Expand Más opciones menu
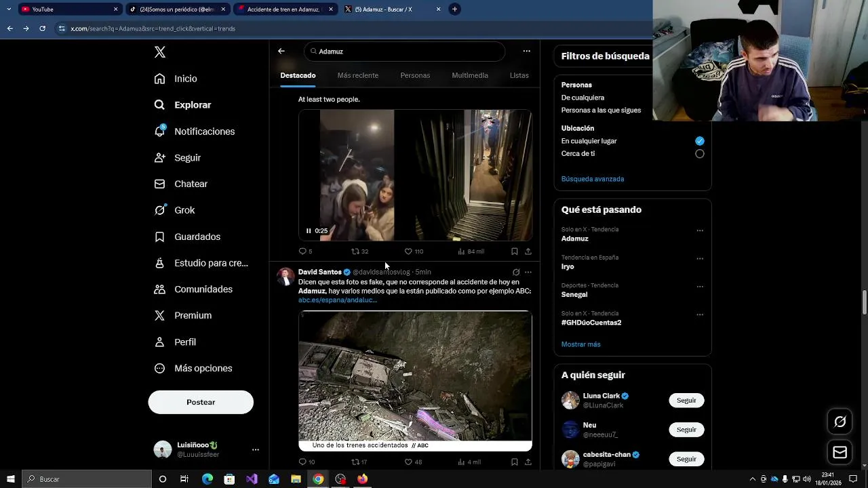 coord(193,368)
